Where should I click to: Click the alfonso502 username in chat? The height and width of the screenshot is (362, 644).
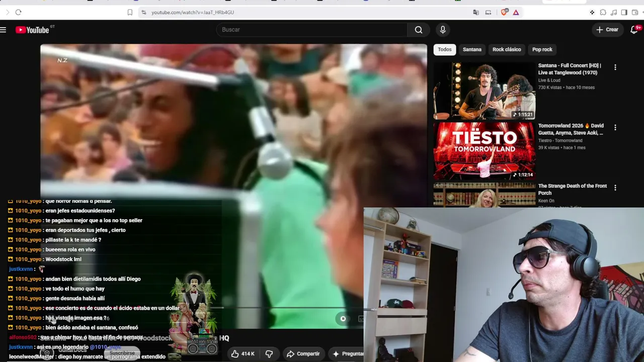(x=23, y=337)
